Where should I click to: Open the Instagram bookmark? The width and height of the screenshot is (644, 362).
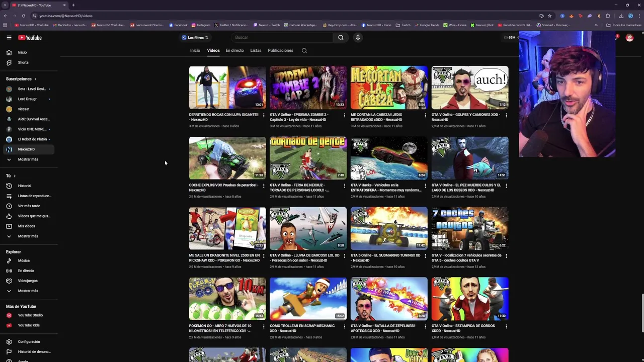(201, 25)
